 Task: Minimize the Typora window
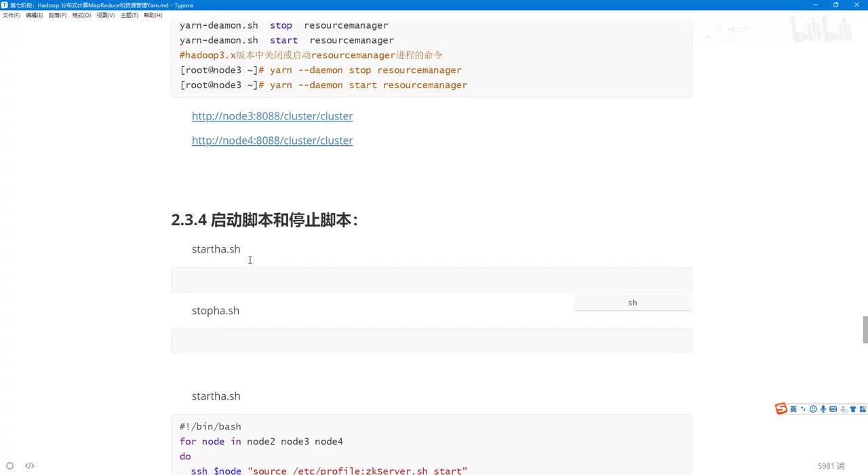(816, 5)
